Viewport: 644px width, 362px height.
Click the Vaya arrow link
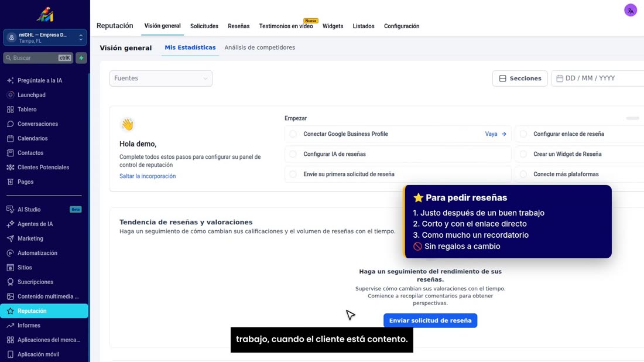click(x=495, y=134)
